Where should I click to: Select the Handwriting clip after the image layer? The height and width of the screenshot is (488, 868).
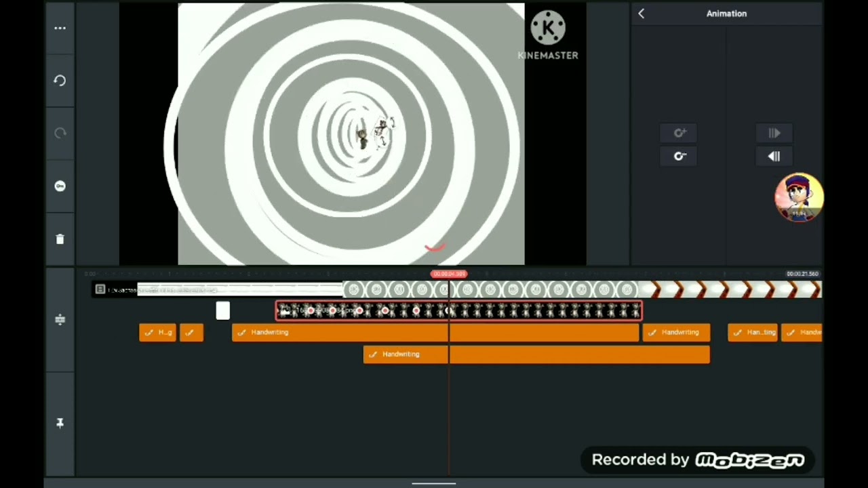pos(676,332)
